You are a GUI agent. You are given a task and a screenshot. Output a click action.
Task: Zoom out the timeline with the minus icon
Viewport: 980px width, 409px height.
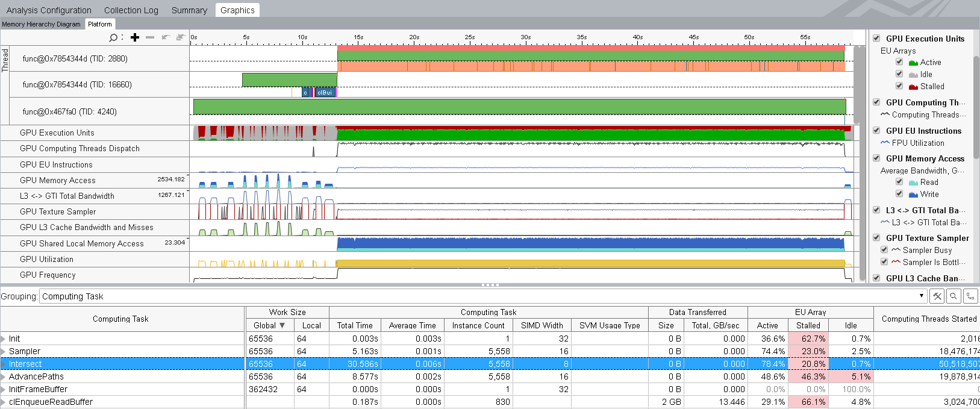[150, 37]
